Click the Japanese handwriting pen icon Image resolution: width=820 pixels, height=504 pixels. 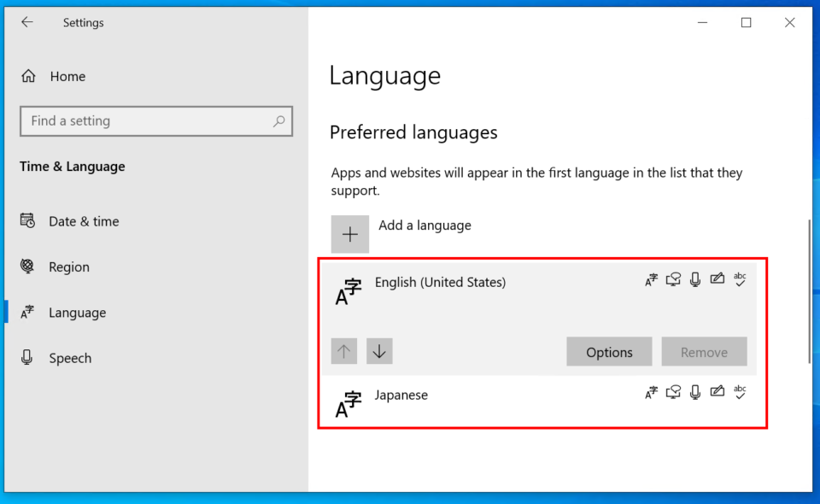click(x=717, y=392)
